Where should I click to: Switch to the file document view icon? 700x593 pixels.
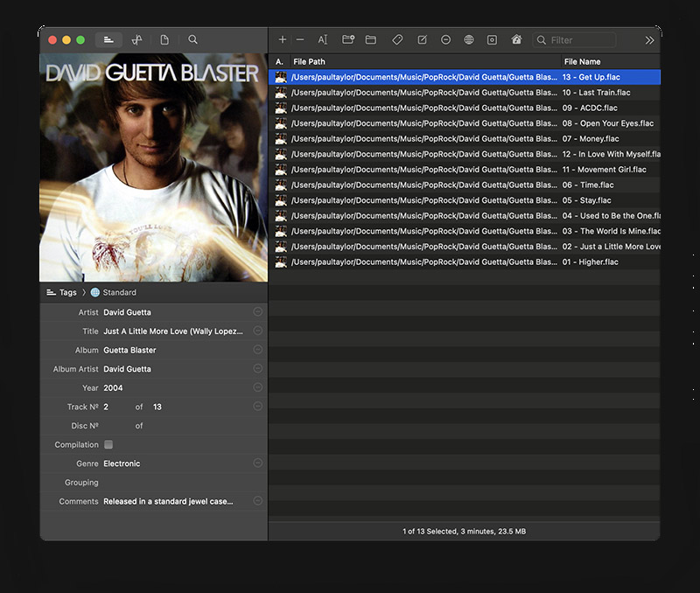164,39
